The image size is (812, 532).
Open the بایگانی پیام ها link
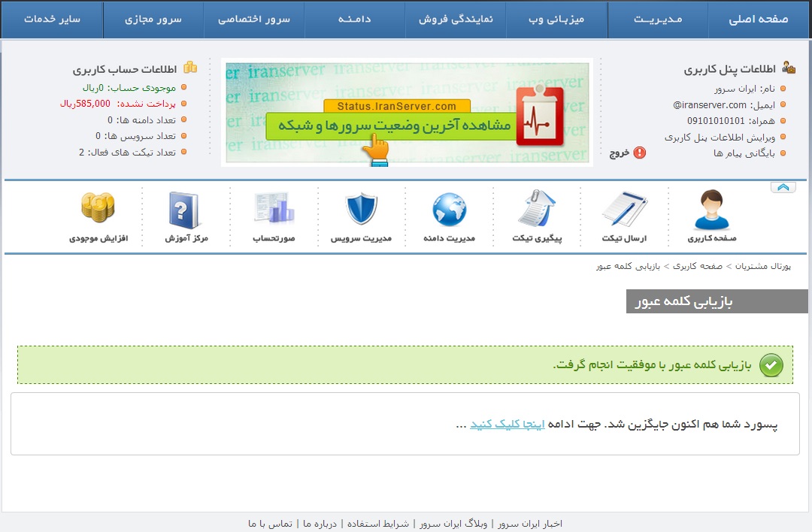point(744,153)
